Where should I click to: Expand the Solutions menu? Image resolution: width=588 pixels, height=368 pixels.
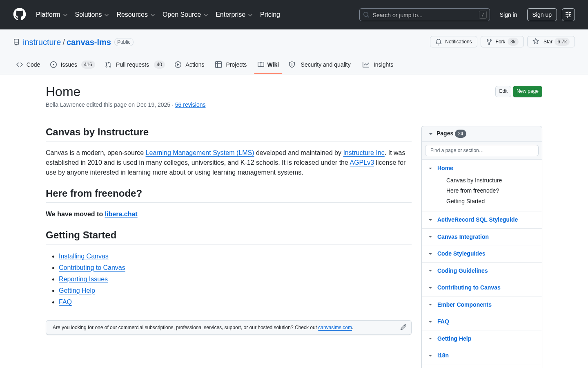click(92, 15)
